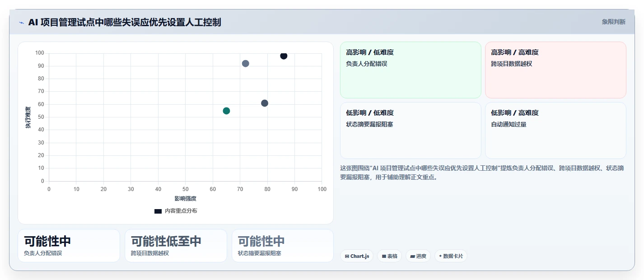Select the 高影响 / 高难度 quadrant card

[555, 70]
